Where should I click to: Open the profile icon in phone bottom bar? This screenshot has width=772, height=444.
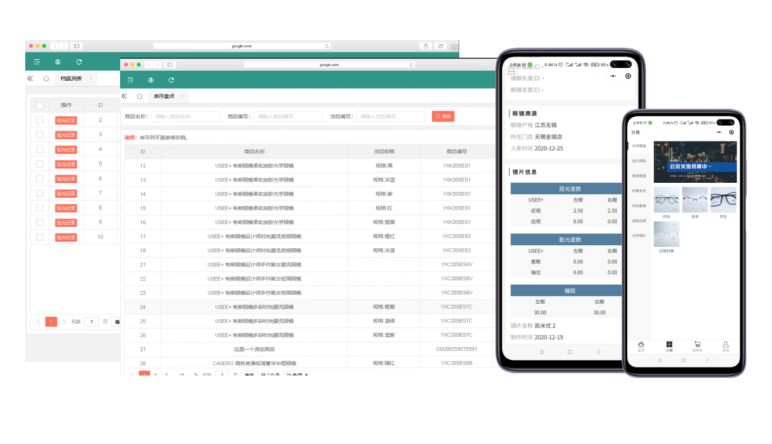pyautogui.click(x=726, y=345)
